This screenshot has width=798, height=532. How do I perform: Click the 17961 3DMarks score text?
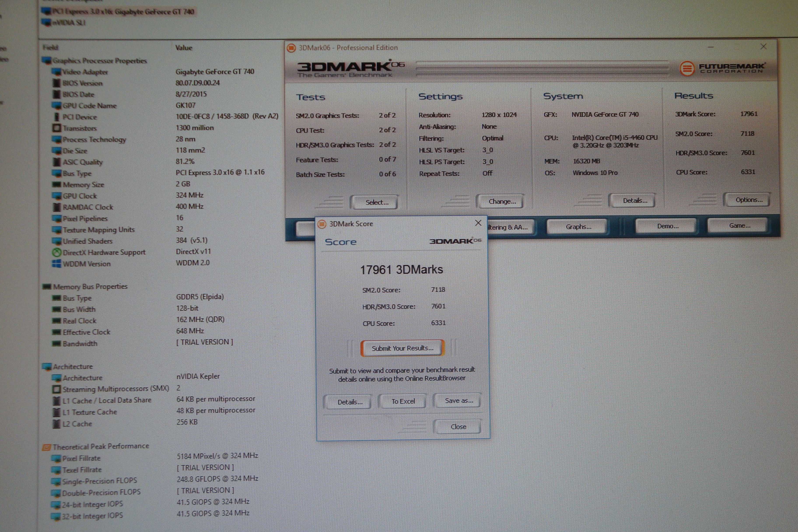click(401, 270)
